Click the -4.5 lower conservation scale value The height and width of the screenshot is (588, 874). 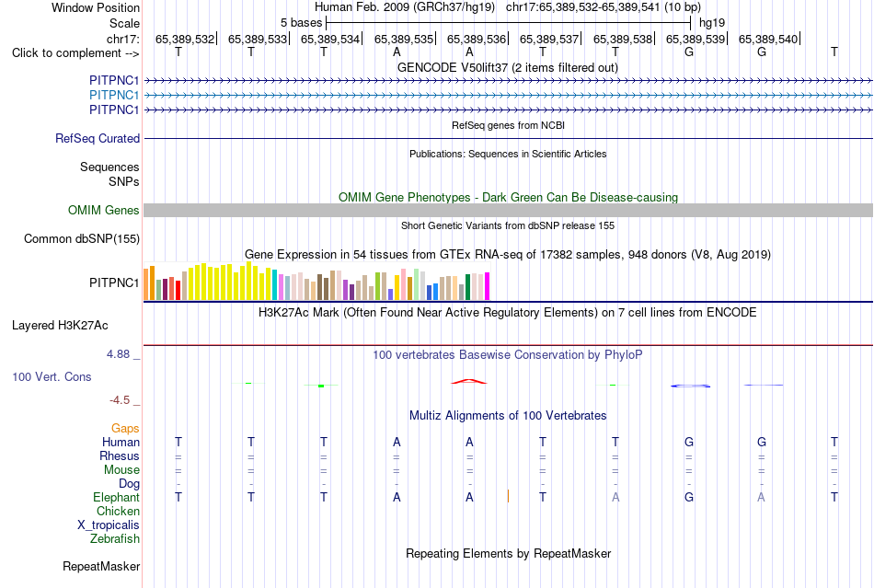(x=120, y=400)
